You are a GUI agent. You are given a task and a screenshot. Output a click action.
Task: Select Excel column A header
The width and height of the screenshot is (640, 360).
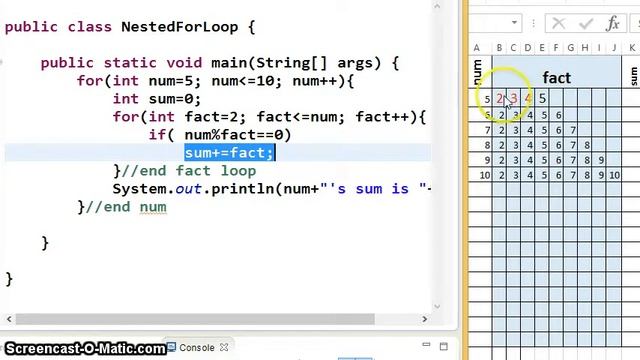coord(477,48)
